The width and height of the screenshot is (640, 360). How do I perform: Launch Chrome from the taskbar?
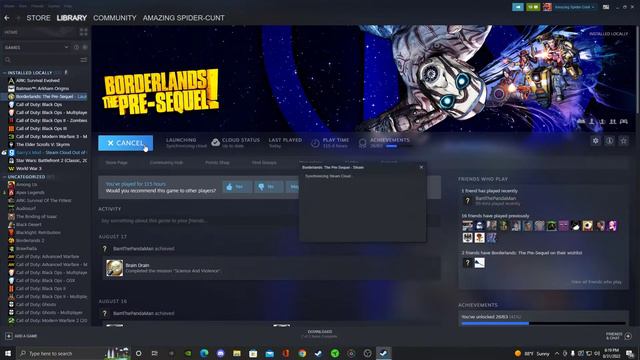(x=302, y=353)
